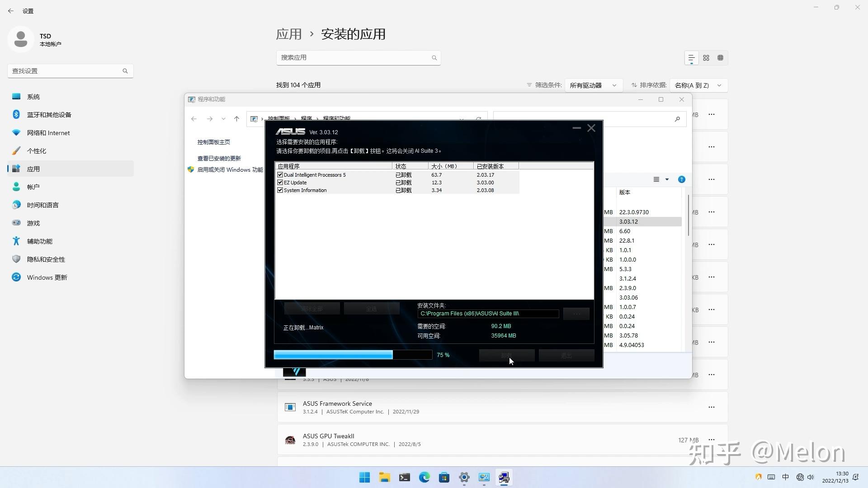Screen dimensions: 868x488
Task: Open Microsoft Edge from taskbar
Action: click(424, 477)
